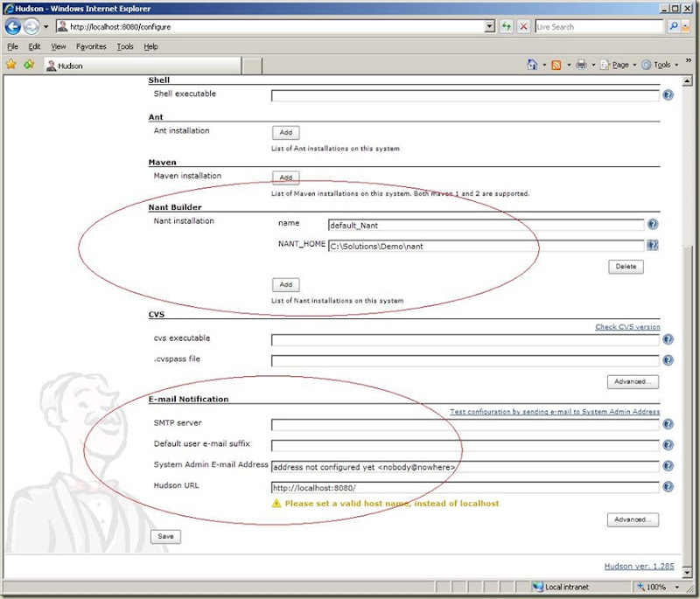The height and width of the screenshot is (599, 700).
Task: Click the address bar URL field
Action: [270, 27]
